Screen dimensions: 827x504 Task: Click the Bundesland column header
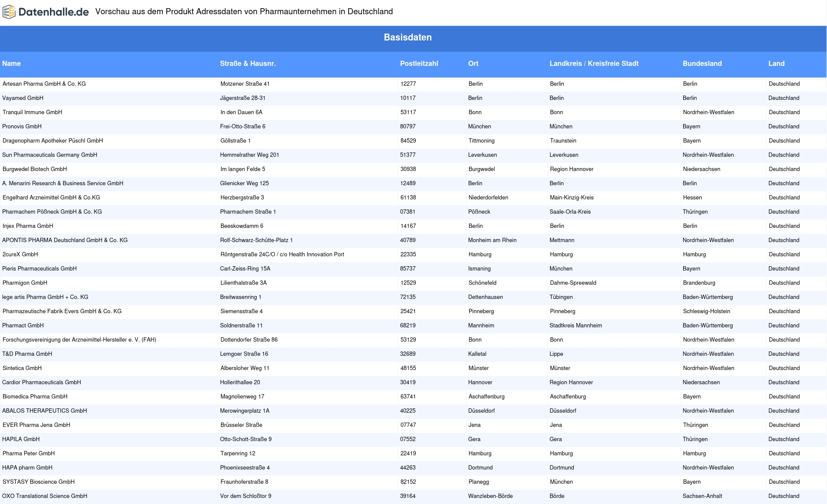pyautogui.click(x=702, y=63)
